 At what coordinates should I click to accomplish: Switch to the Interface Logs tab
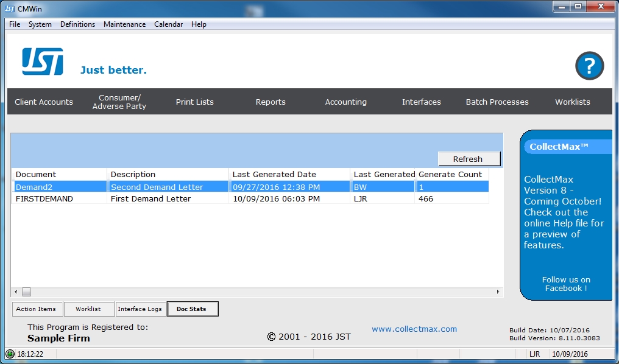click(x=140, y=309)
